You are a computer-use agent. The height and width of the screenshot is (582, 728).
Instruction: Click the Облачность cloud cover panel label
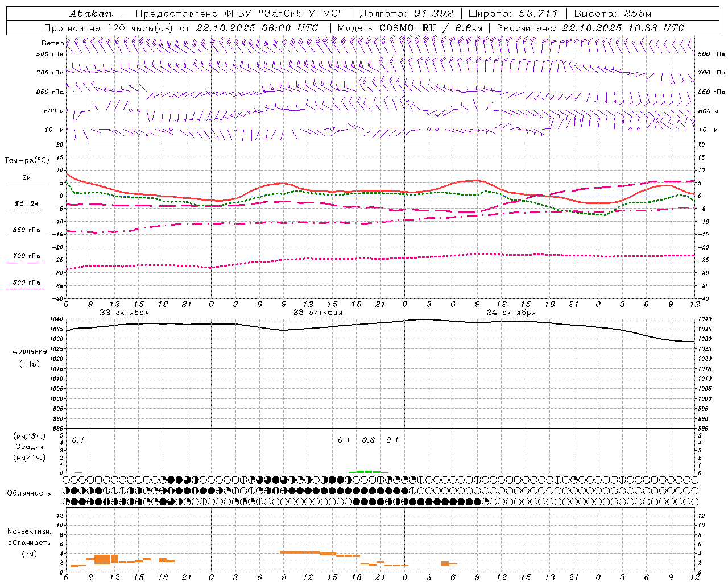(29, 493)
